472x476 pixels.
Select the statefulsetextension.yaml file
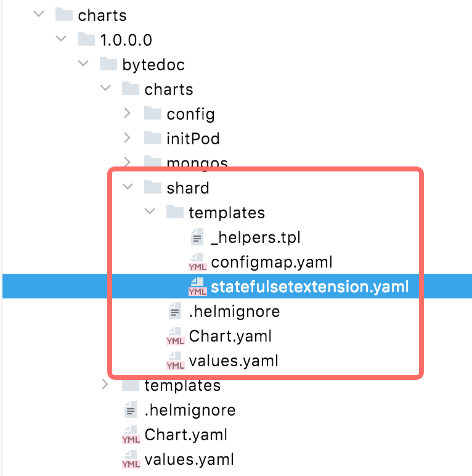(x=310, y=287)
